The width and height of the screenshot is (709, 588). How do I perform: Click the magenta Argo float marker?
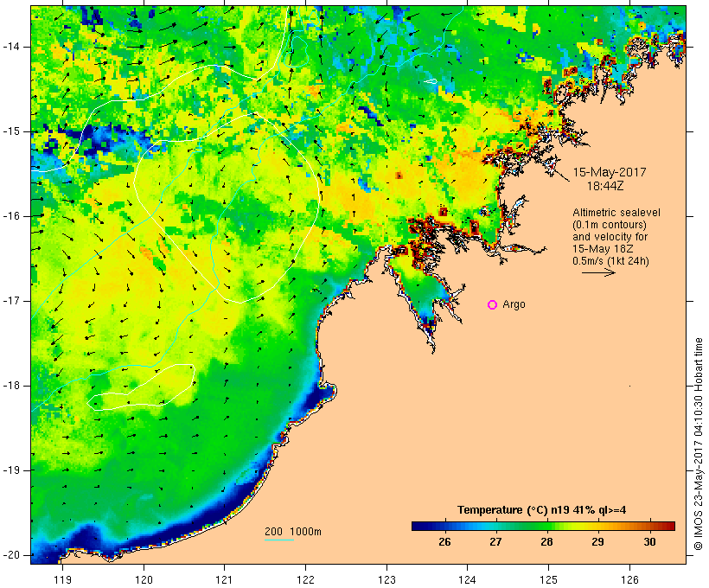(x=493, y=305)
